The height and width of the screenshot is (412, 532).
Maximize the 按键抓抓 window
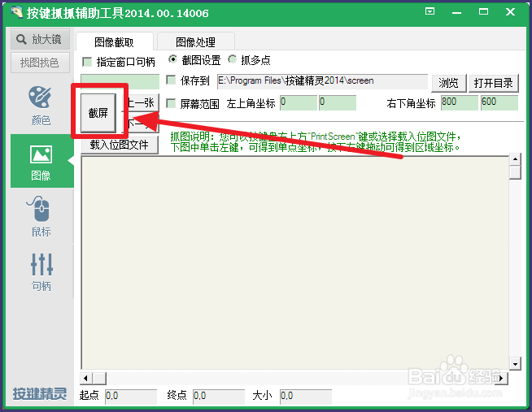[x=483, y=11]
